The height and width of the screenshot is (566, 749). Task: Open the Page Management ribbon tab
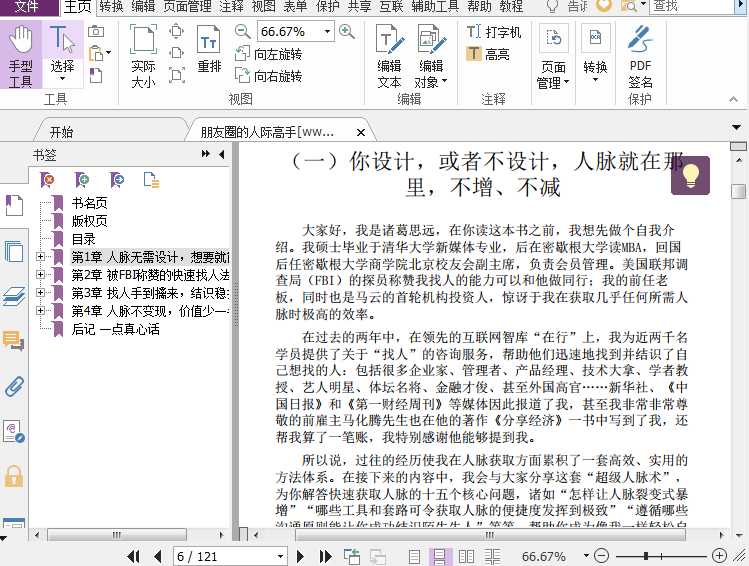pos(187,6)
